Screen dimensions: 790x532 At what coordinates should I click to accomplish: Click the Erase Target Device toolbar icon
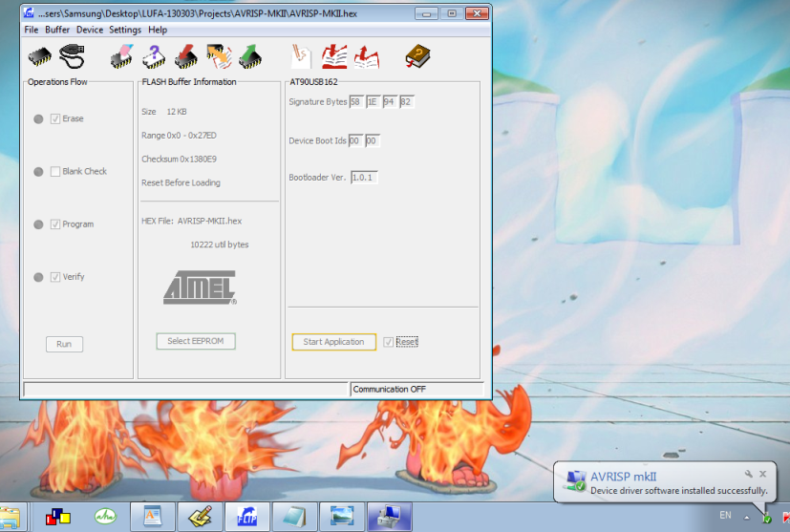122,56
